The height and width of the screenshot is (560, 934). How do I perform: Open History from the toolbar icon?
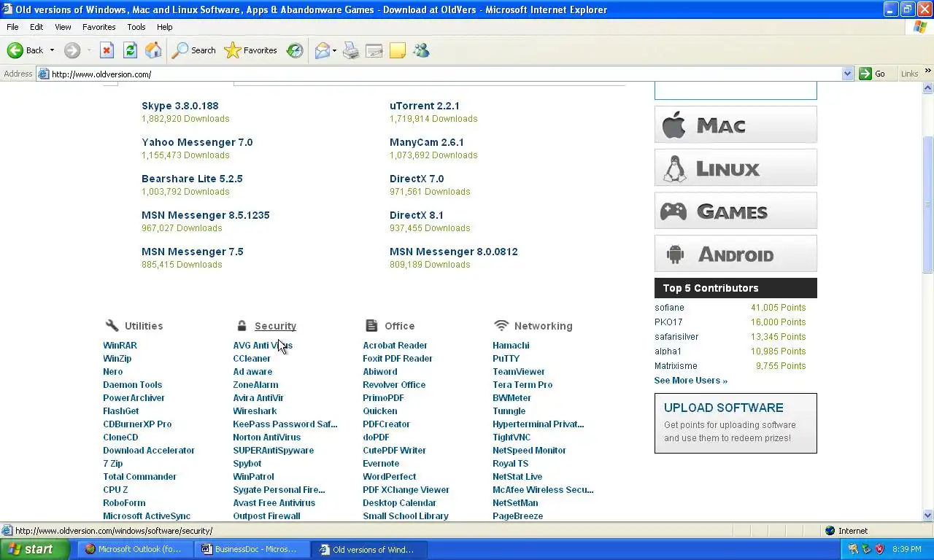(295, 50)
